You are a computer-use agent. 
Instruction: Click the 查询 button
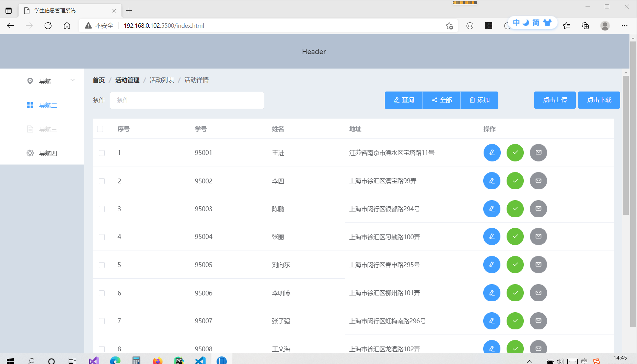(x=404, y=100)
